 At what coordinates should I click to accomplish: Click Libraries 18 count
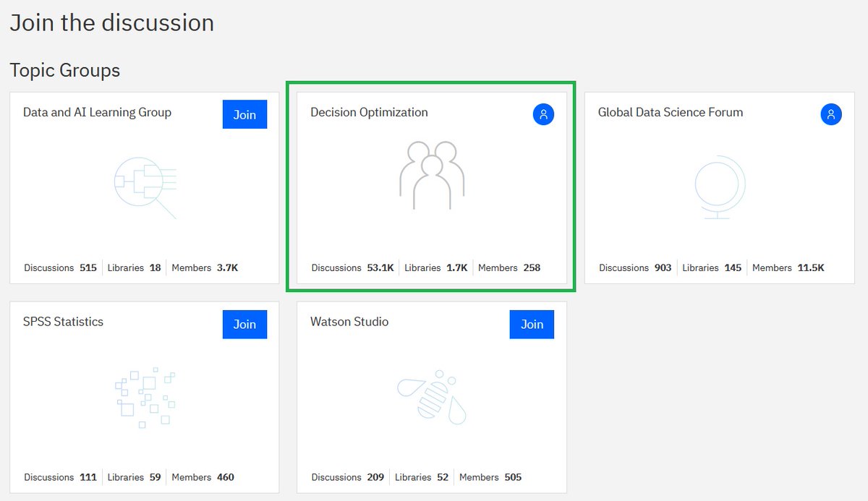click(x=134, y=267)
